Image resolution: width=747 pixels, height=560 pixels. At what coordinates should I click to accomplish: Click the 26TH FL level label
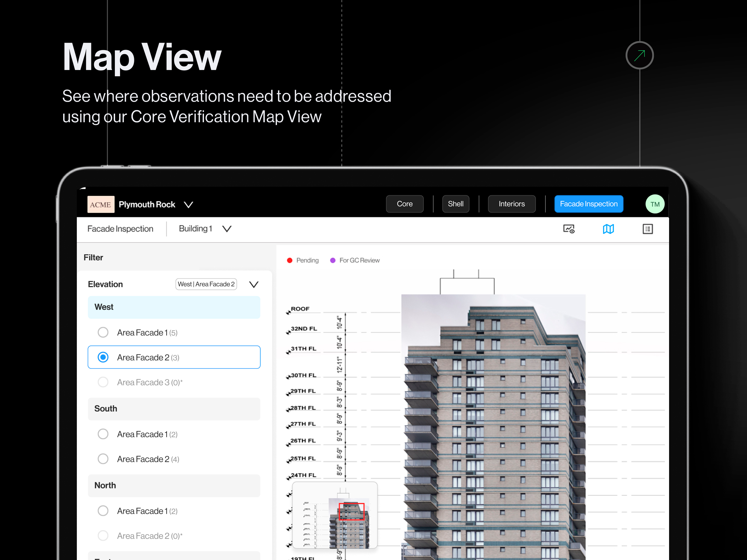pos(303,441)
